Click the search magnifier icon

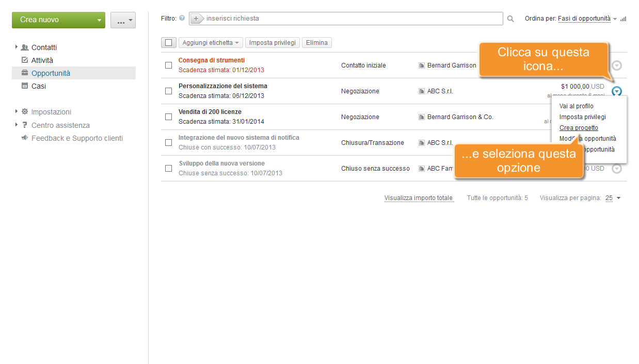tap(510, 19)
